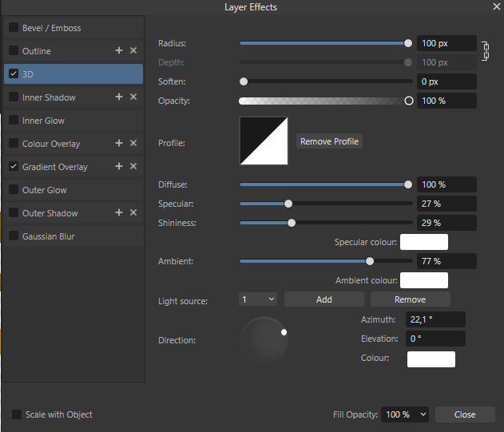Select the Gaussian Blur effect row
504x432 pixels.
click(73, 236)
